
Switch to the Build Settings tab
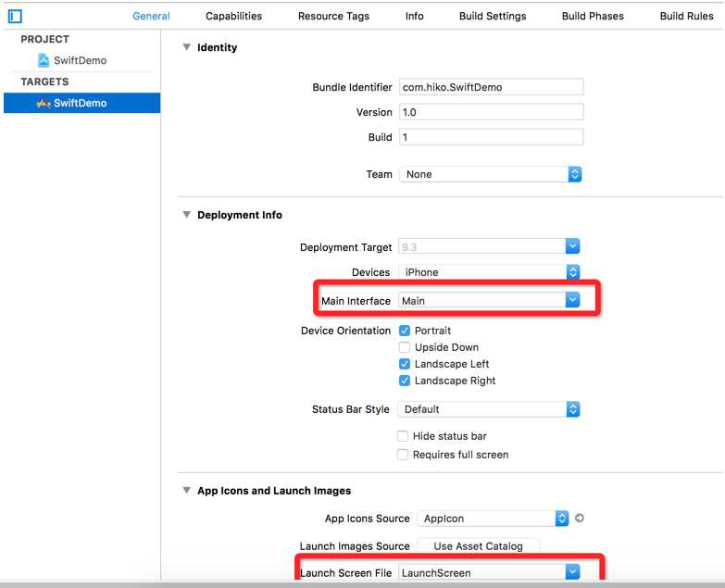493,16
